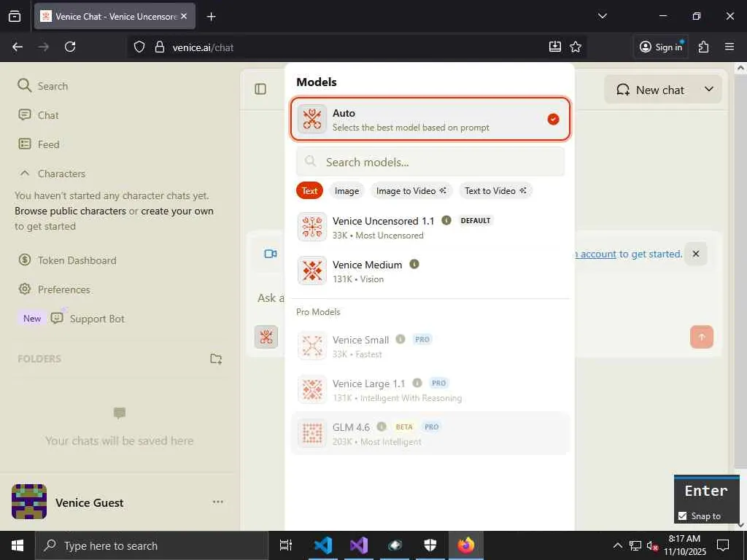
Task: Click the Search models input field
Action: (430, 162)
